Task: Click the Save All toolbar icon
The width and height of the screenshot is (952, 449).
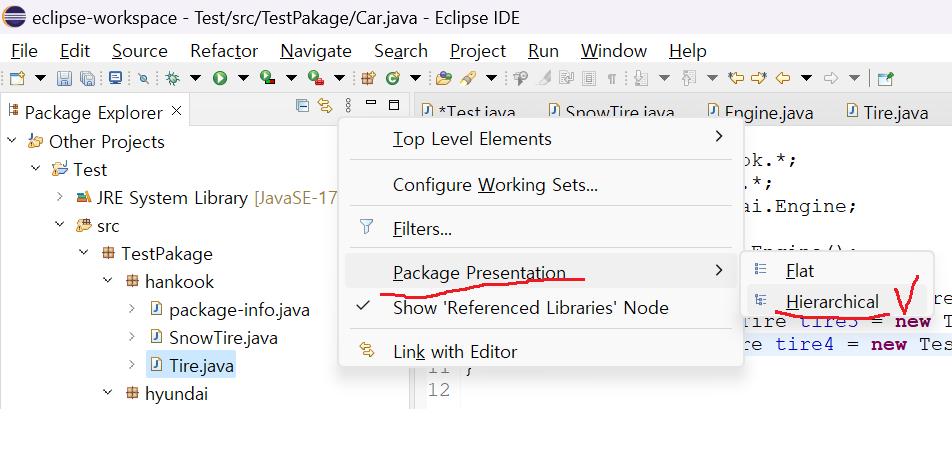Action: coord(88,78)
